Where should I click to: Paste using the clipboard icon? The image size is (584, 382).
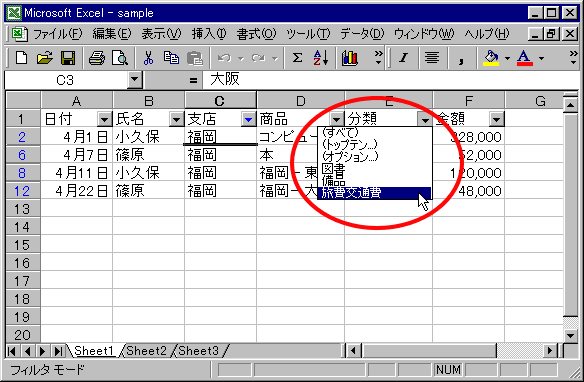tap(194, 58)
